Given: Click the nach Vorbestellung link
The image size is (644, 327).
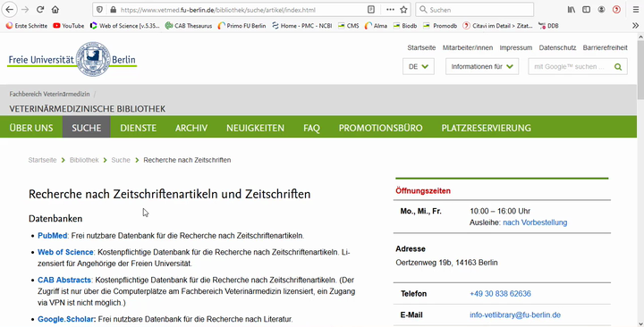Looking at the screenshot, I should pyautogui.click(x=535, y=222).
